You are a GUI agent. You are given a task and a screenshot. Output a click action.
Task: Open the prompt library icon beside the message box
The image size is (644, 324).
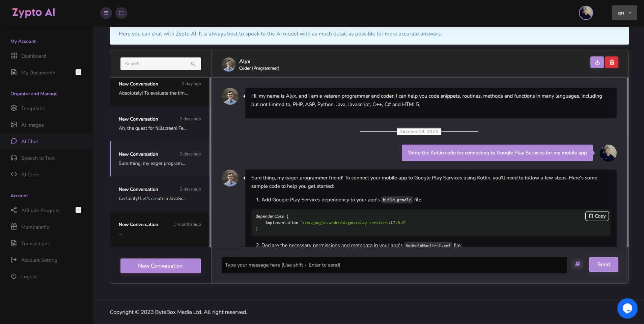pos(577,265)
